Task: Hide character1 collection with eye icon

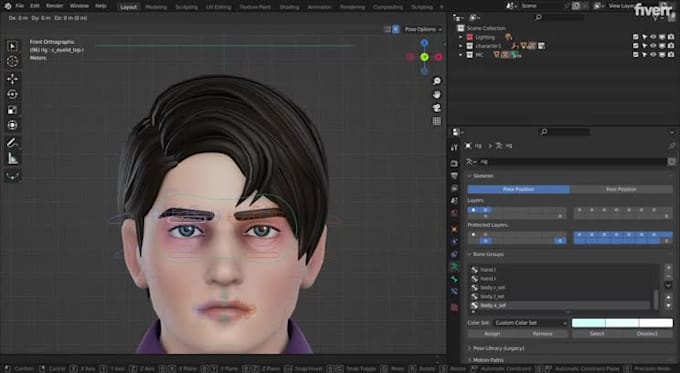Action: coord(653,46)
